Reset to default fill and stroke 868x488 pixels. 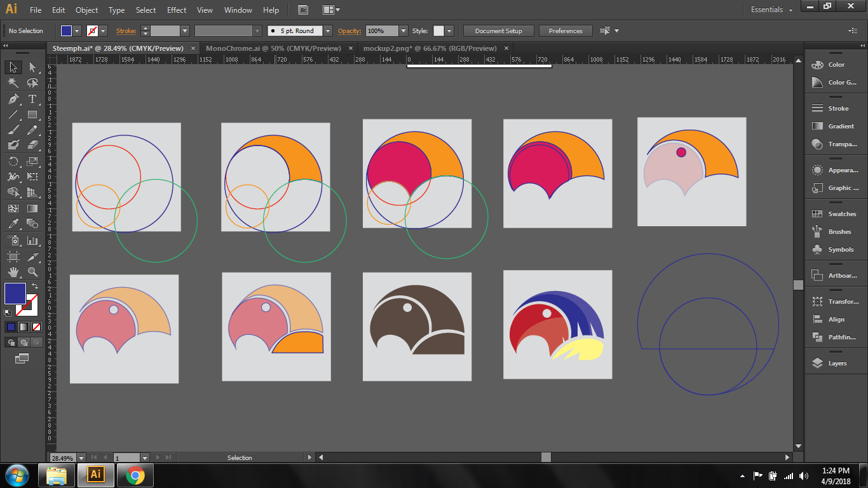coord(8,312)
